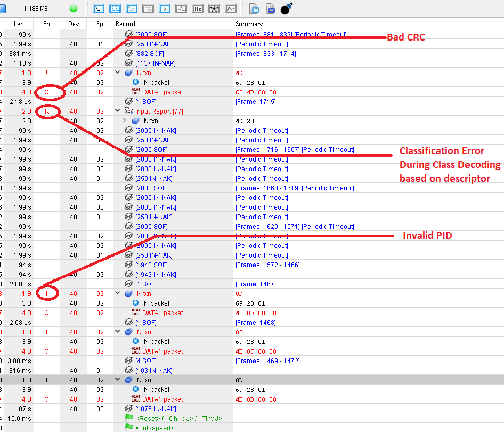
Task: Select the [882 SOF] record
Action: coord(150,54)
